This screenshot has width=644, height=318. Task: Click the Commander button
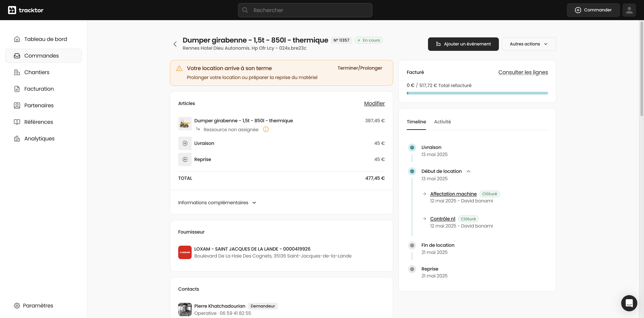click(x=593, y=10)
